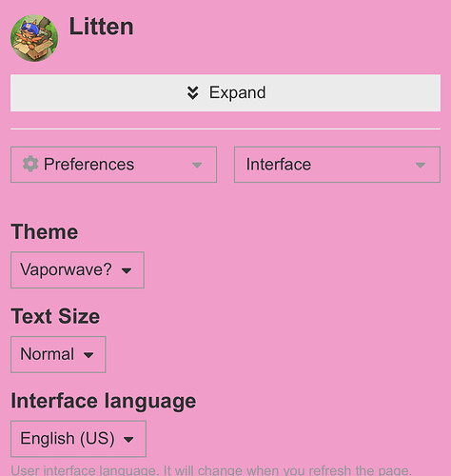Click the Theme section heading

45,231
